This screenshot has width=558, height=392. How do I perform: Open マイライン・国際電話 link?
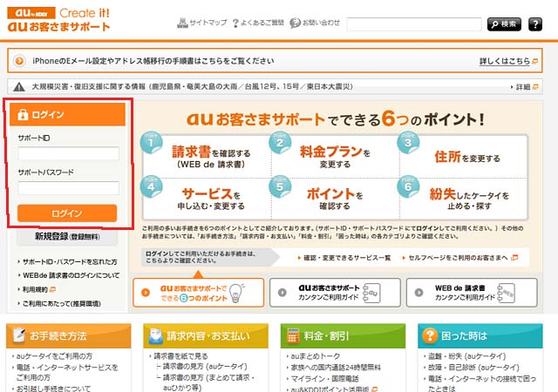click(324, 378)
